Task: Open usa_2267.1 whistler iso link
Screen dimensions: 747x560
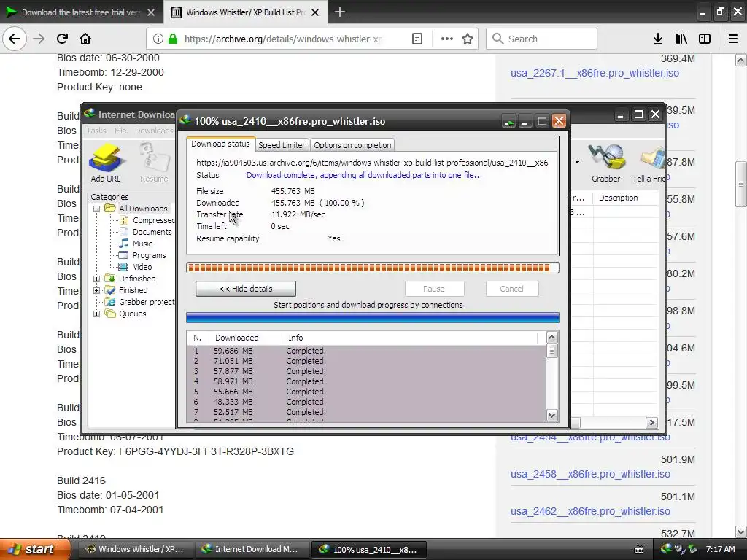Action: (595, 73)
